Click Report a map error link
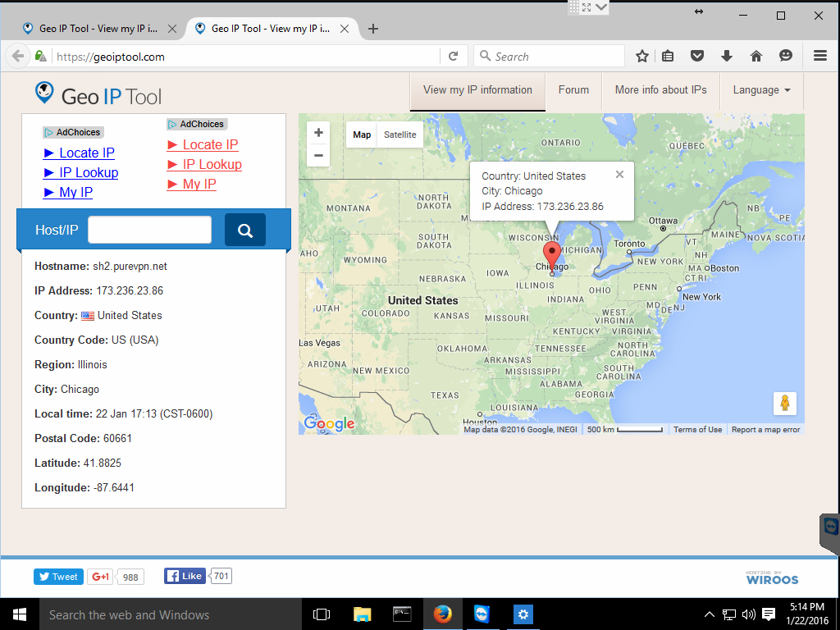This screenshot has width=840, height=630. [x=765, y=430]
